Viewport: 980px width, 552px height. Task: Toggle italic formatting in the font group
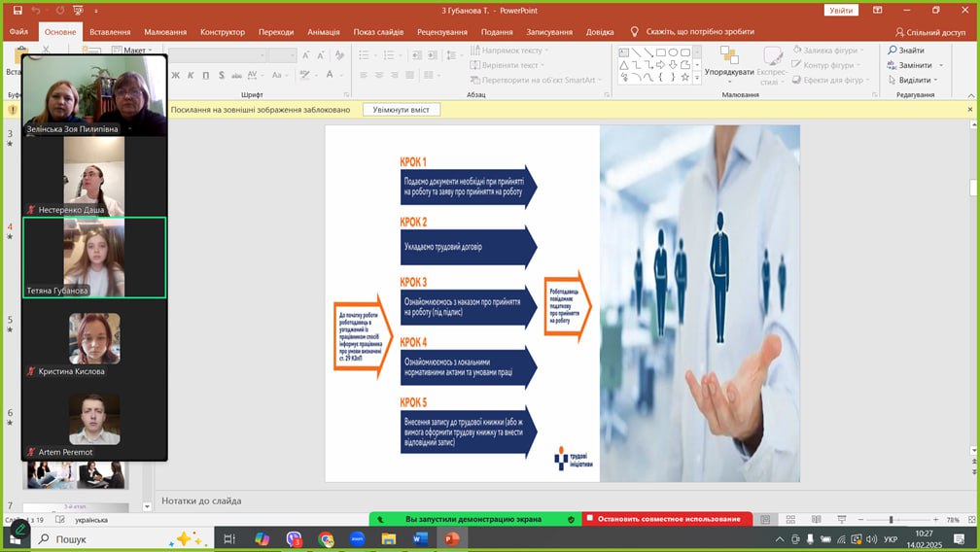tap(191, 76)
